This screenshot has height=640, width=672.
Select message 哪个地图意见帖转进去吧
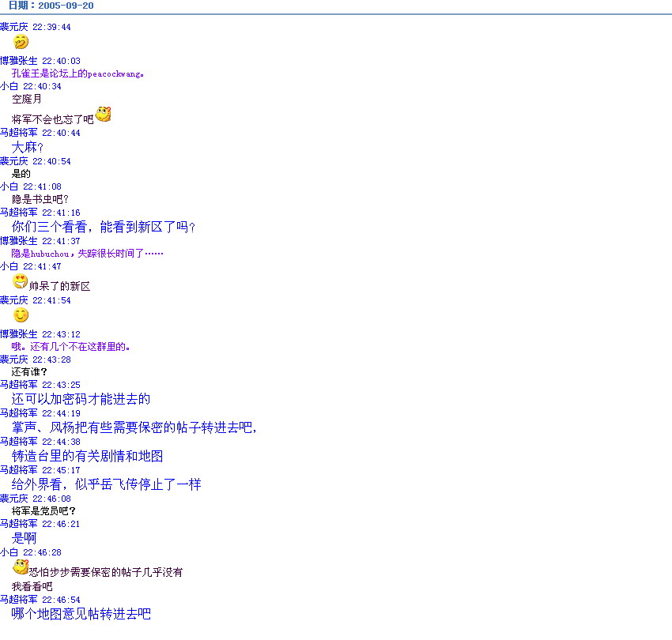point(81,614)
